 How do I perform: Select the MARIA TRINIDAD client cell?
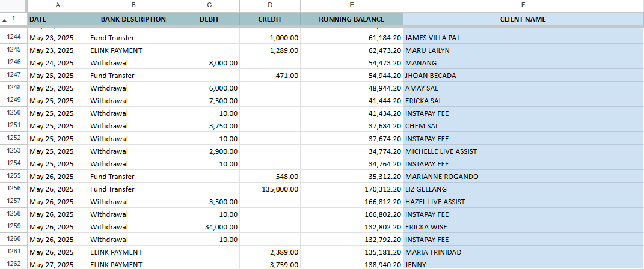pyautogui.click(x=523, y=252)
